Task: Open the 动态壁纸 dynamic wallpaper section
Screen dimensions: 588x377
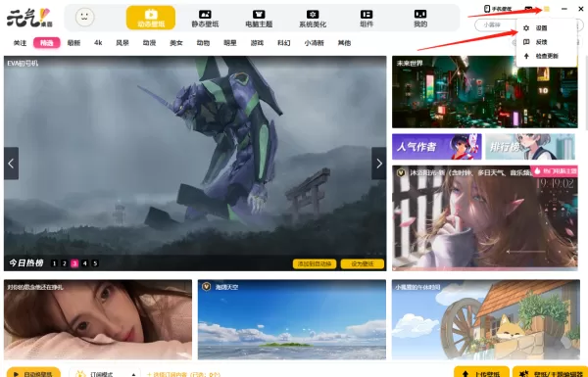Action: point(151,18)
